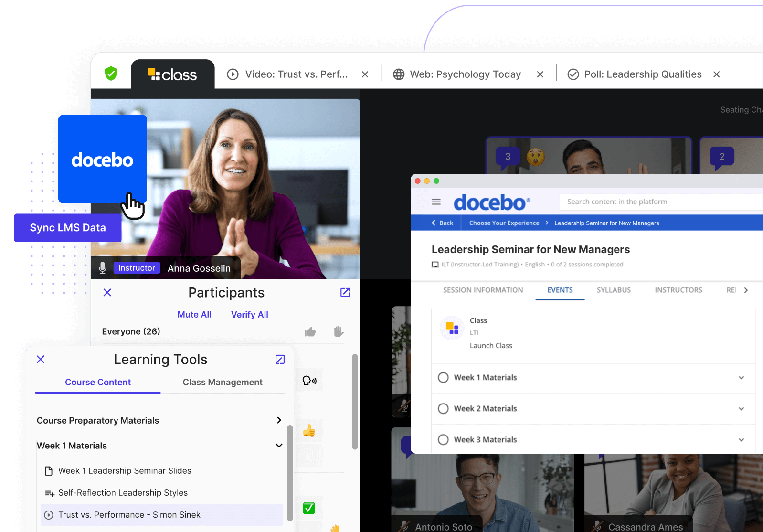Open the Syllabus tab

click(614, 290)
